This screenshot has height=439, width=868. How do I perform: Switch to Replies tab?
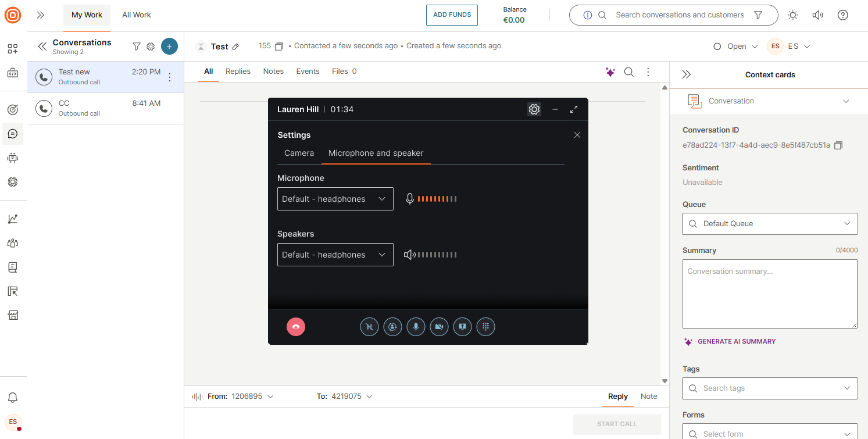[238, 72]
